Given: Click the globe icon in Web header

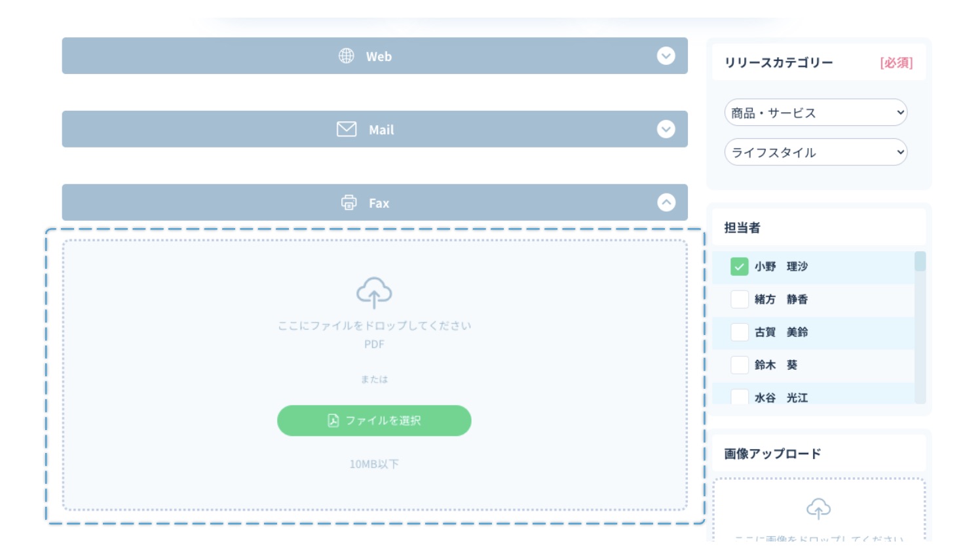Looking at the screenshot, I should point(346,56).
